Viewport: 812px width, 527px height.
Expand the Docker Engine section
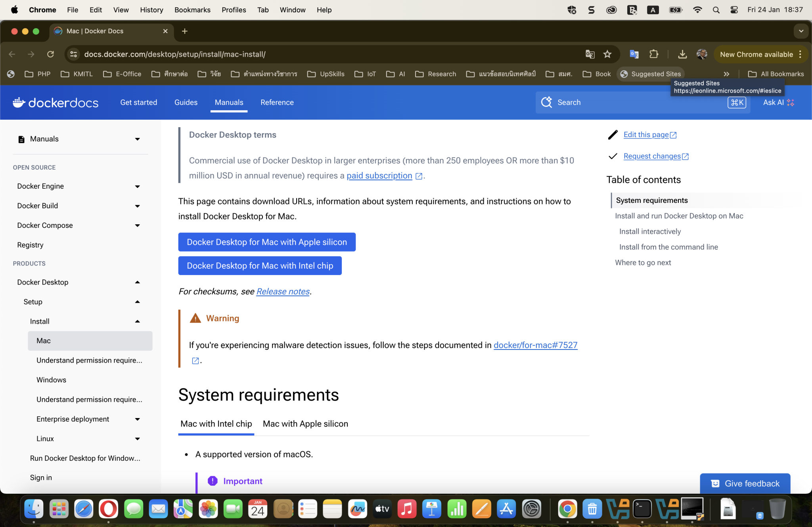coord(137,186)
